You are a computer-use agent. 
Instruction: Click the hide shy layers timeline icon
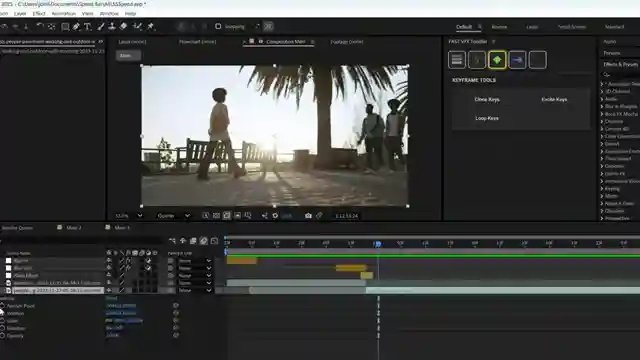coord(183,241)
